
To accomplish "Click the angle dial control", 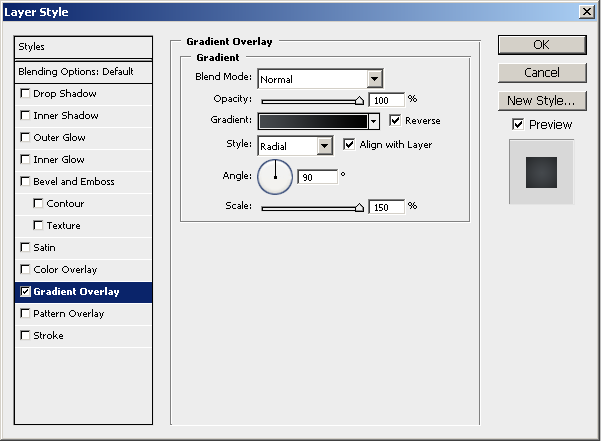I will click(x=275, y=177).
